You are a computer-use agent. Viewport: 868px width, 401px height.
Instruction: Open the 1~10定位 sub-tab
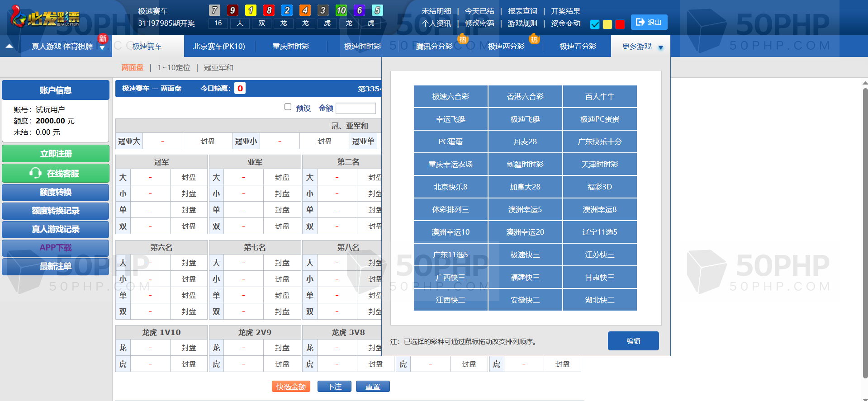(x=174, y=67)
